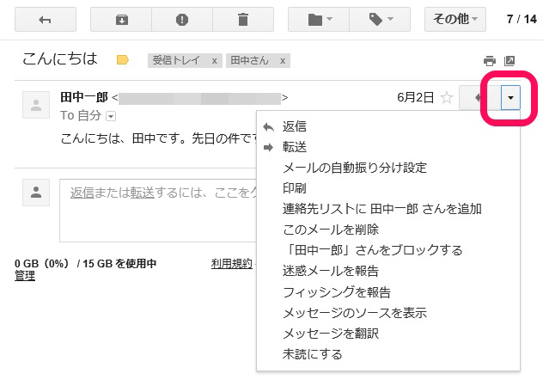Expand the その他 dropdown menu

[455, 19]
